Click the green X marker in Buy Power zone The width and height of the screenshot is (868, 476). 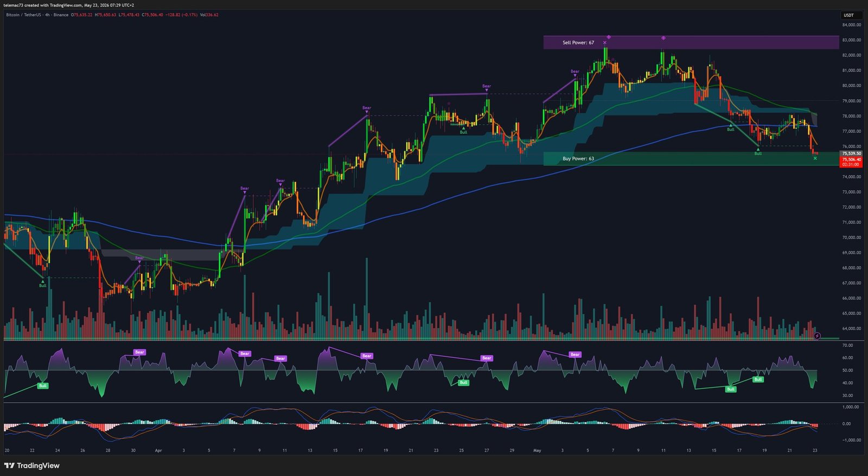pyautogui.click(x=815, y=158)
